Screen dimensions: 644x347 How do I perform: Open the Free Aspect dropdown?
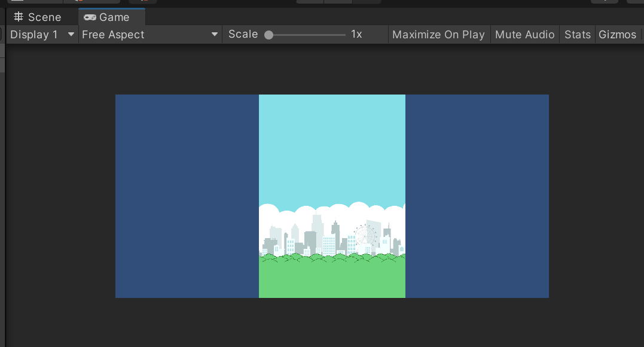150,35
